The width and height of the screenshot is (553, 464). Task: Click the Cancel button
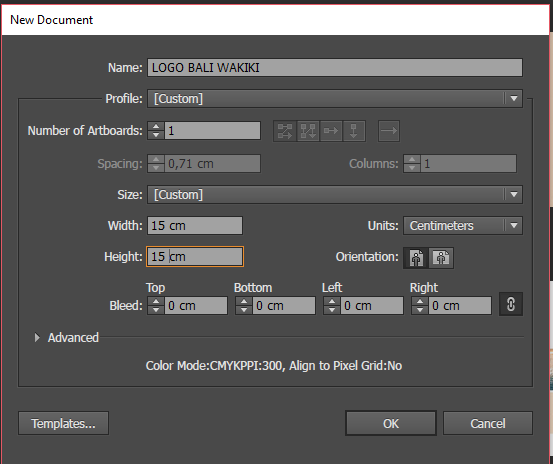tap(488, 423)
